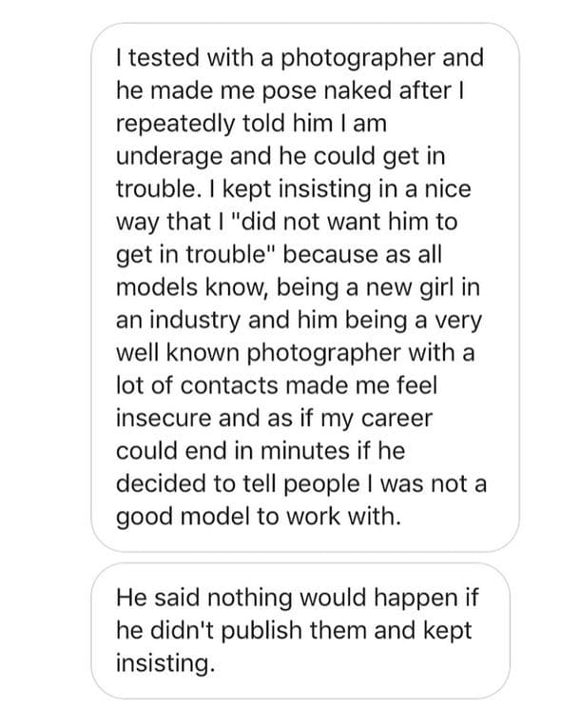Select the line "he didn't publish them and kept"
The width and height of the screenshot is (580, 728).
pos(293,631)
